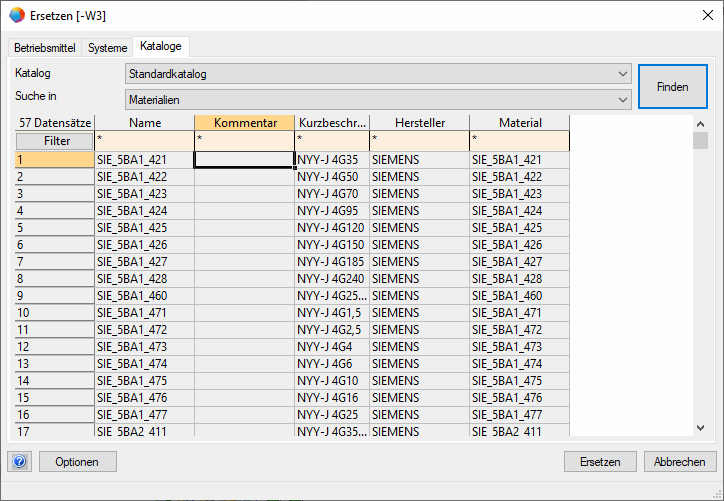Click the blue help question mark icon
The image size is (724, 501).
(20, 461)
